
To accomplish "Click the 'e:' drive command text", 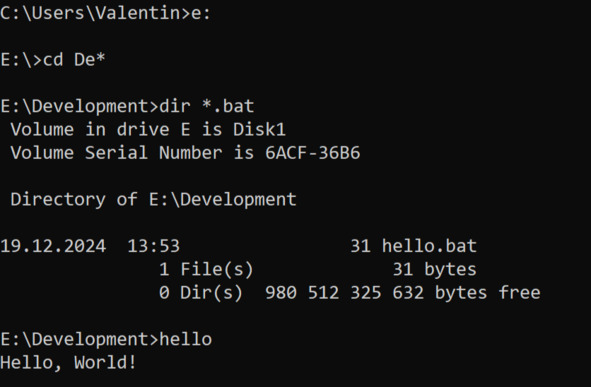I will coord(201,14).
